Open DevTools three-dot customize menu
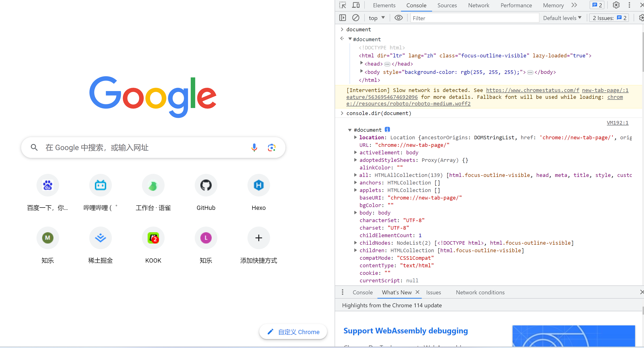Image resolution: width=644 pixels, height=348 pixels. [629, 5]
